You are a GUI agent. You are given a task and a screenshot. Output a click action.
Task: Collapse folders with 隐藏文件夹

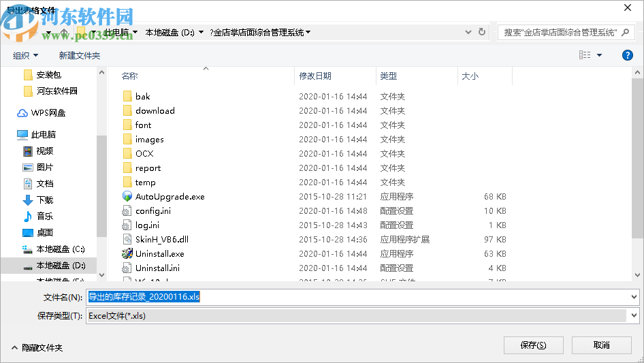pyautogui.click(x=37, y=348)
